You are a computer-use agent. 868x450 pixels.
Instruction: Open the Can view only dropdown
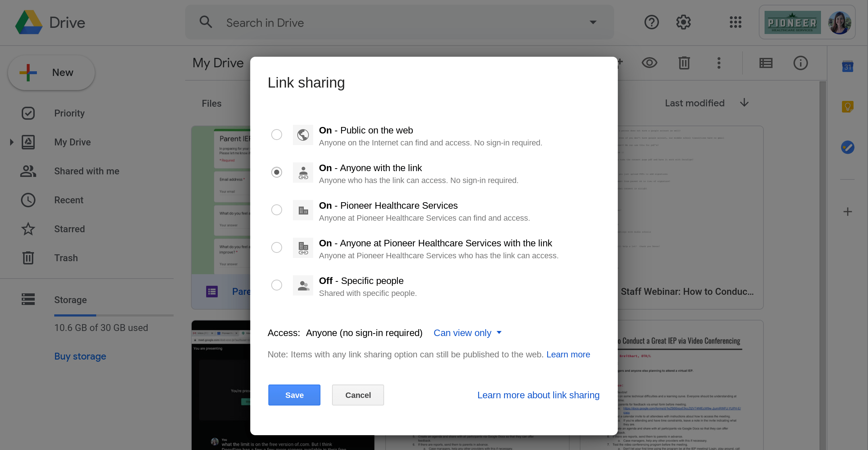pos(467,333)
